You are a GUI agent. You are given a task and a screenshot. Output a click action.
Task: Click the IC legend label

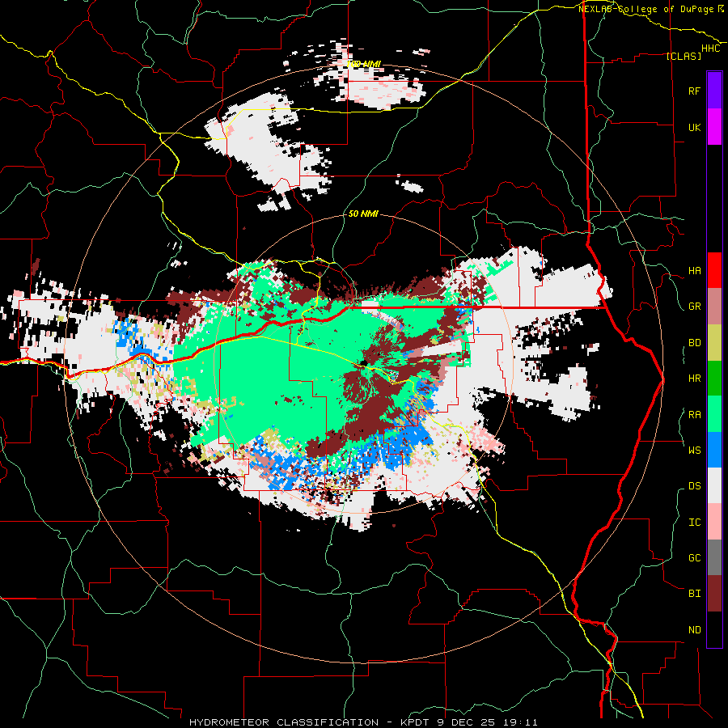pos(694,523)
